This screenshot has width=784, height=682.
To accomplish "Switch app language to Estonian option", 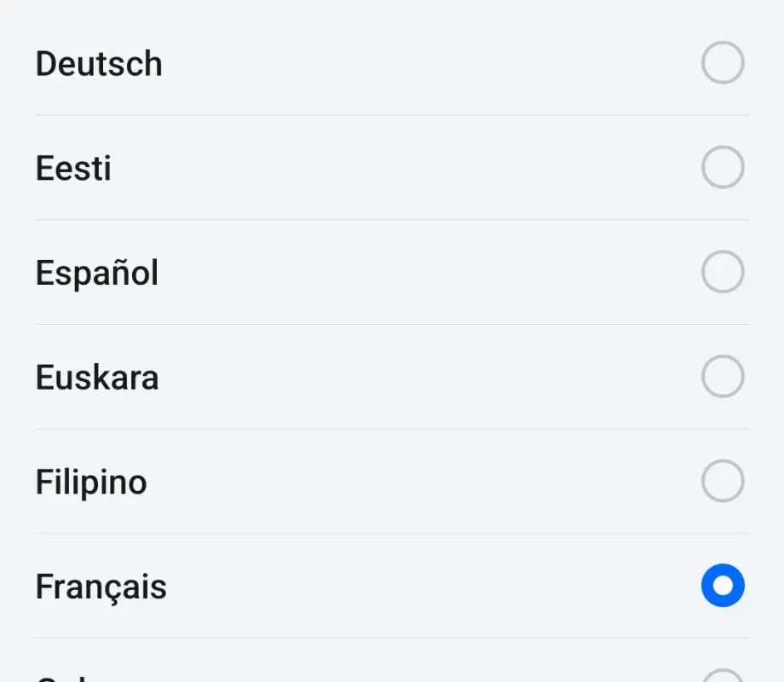I will (x=392, y=168).
